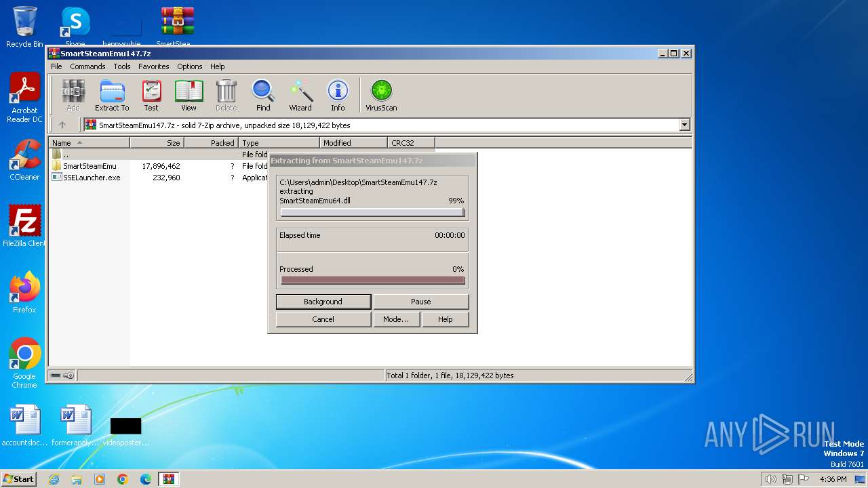This screenshot has width=868, height=488.
Task: Click the Test archive toolbar icon
Action: pos(151,95)
